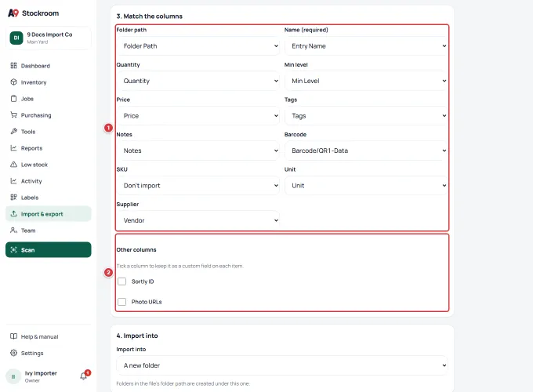Screen dimensions: 533x392
Task: Open the Notes column dropdown
Action: click(198, 151)
